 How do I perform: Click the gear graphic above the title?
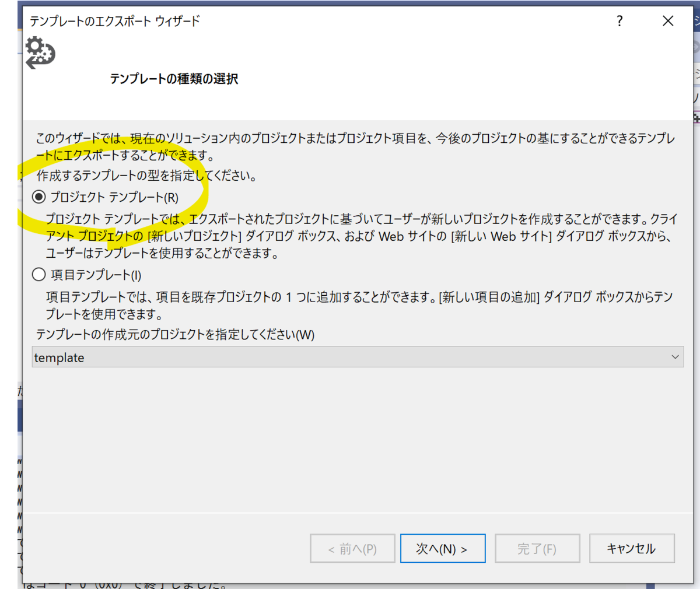[40, 54]
